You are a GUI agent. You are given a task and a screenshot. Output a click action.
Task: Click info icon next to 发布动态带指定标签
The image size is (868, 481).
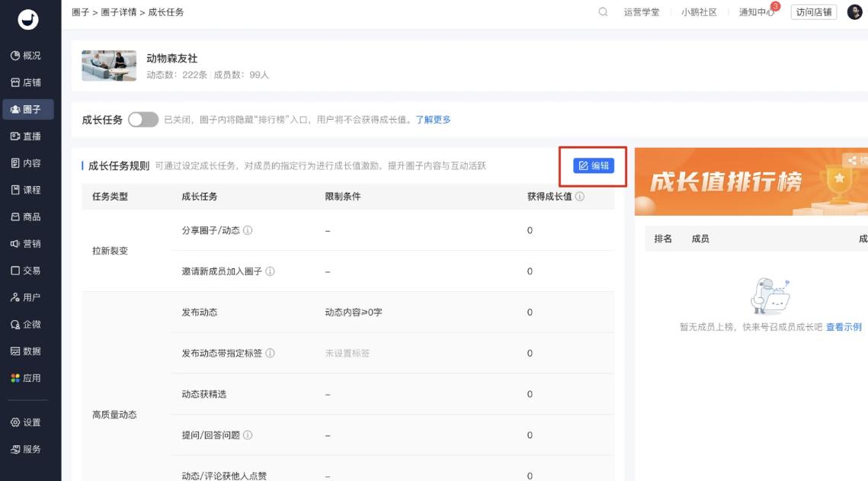270,354
